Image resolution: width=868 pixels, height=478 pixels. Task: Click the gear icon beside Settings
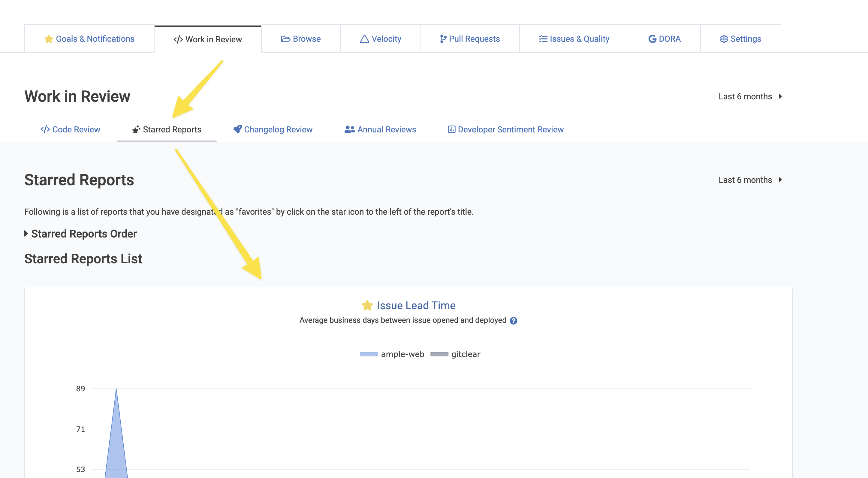(724, 39)
